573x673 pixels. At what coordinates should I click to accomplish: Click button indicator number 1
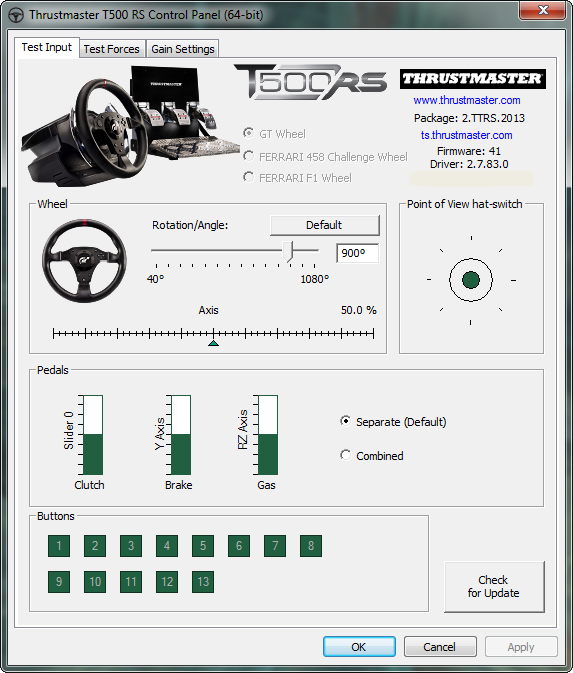click(59, 546)
